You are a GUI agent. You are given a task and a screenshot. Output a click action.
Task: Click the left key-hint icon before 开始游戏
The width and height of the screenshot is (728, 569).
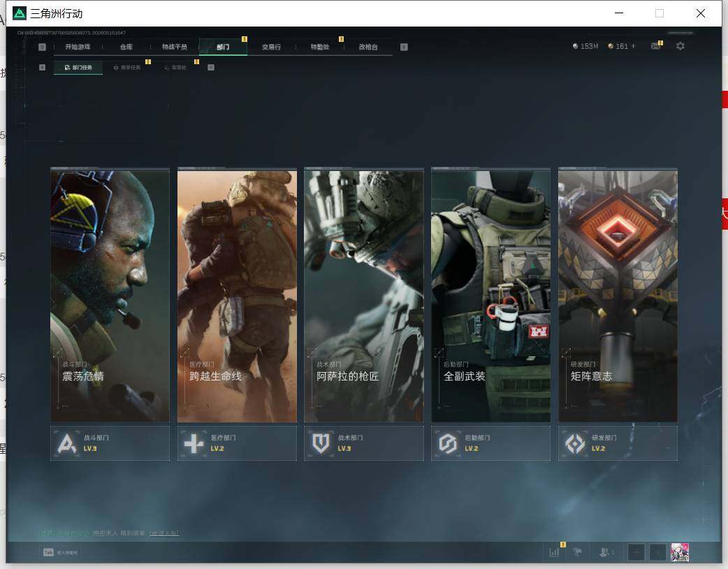tap(42, 47)
